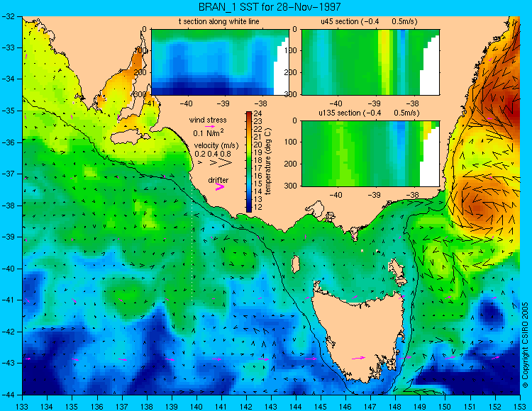Image resolution: width=532 pixels, height=411 pixels.
Task: Click the 'temperature (deg C)' axis label
Action: [268, 162]
